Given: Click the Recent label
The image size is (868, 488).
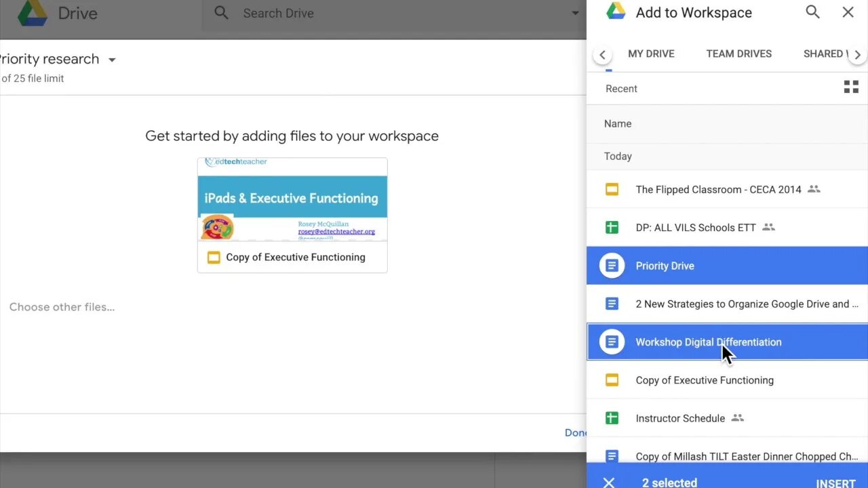Looking at the screenshot, I should click(621, 89).
